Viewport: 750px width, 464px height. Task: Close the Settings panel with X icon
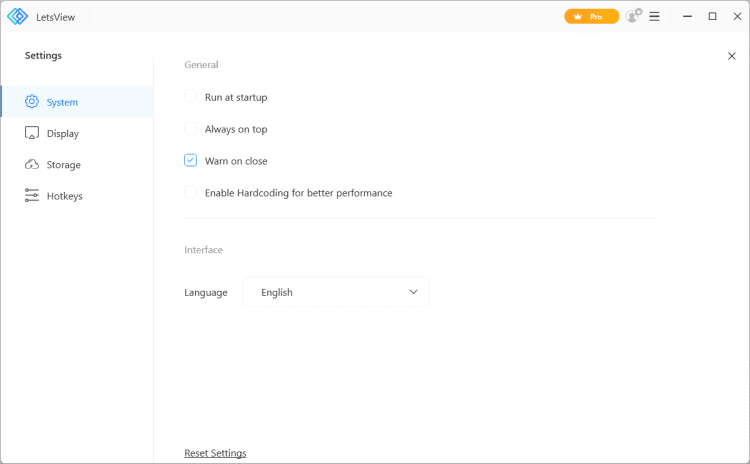[731, 56]
